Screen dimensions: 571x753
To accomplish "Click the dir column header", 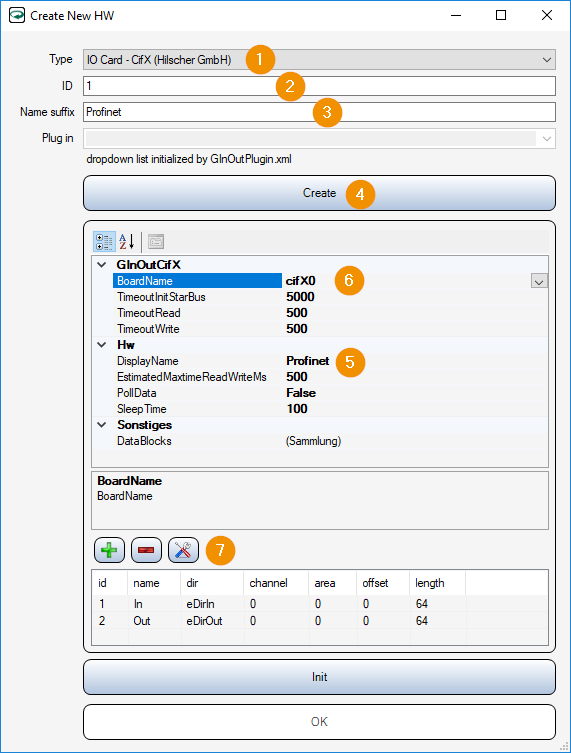I will (x=212, y=583).
